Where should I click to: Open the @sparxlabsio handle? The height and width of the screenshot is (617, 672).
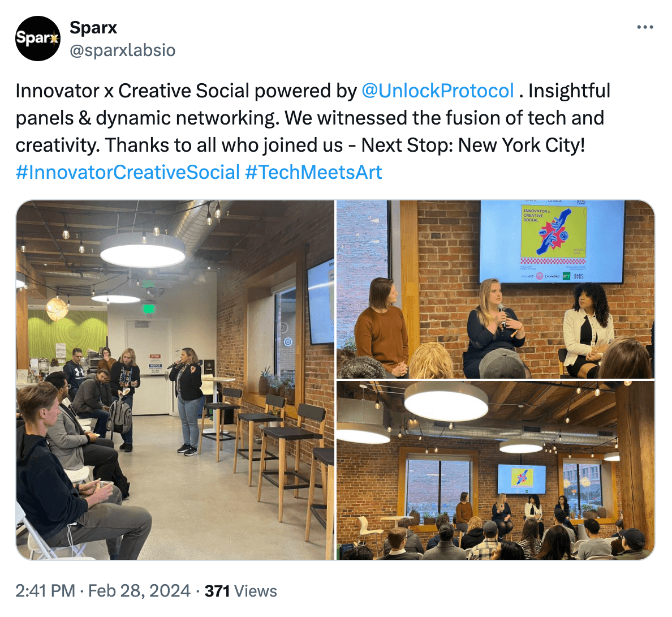(123, 50)
